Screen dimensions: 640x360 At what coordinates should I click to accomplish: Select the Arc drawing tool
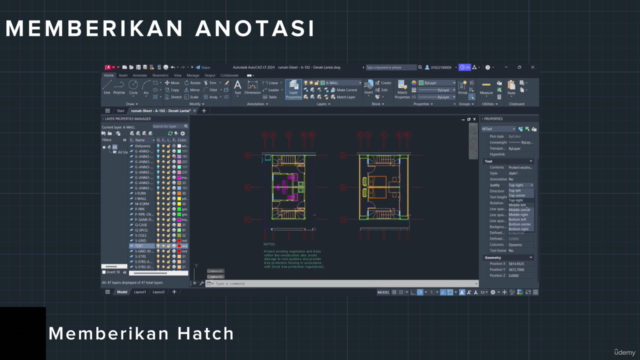click(x=146, y=87)
